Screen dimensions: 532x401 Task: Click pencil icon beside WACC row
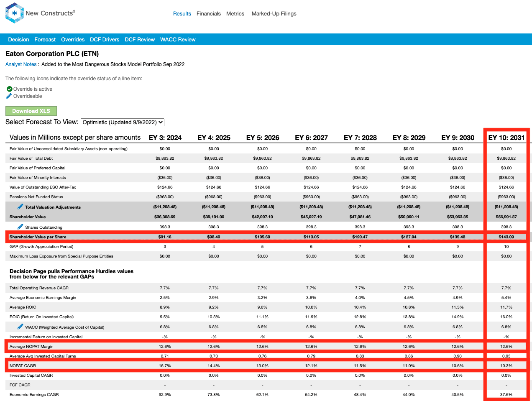[20, 327]
